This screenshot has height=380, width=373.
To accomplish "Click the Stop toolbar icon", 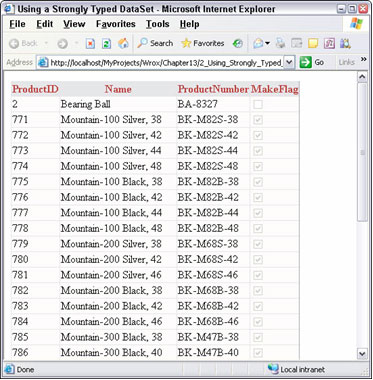I will [90, 43].
